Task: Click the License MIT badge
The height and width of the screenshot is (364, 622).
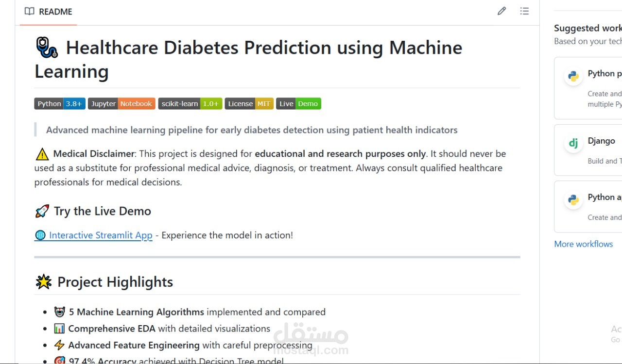Action: click(x=249, y=104)
